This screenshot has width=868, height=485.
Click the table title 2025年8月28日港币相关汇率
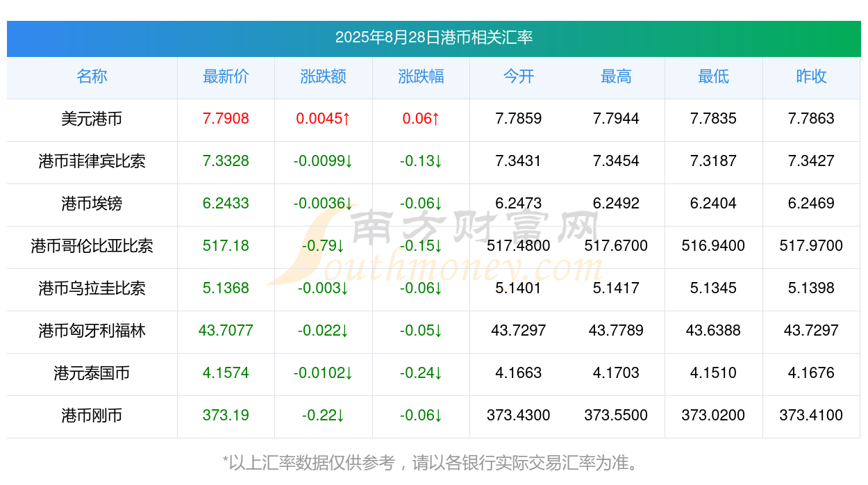click(x=434, y=38)
